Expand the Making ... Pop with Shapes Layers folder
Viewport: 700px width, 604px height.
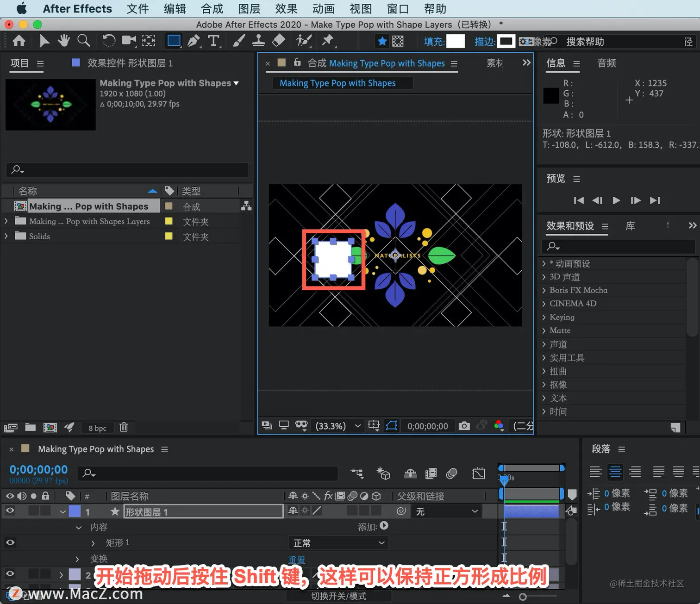[6, 221]
